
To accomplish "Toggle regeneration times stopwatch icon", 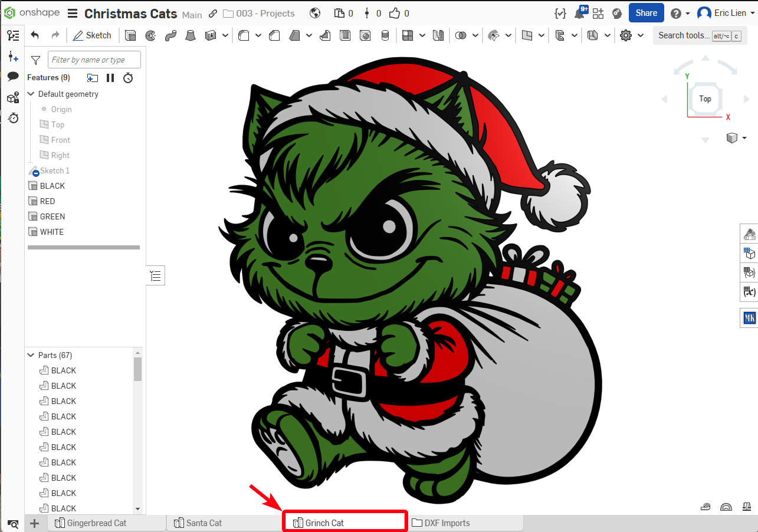I will (128, 78).
